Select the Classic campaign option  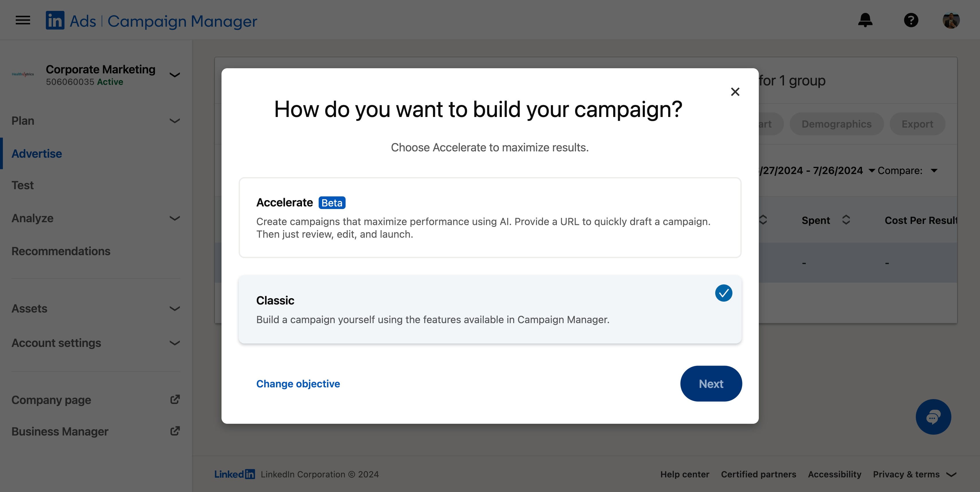point(490,310)
